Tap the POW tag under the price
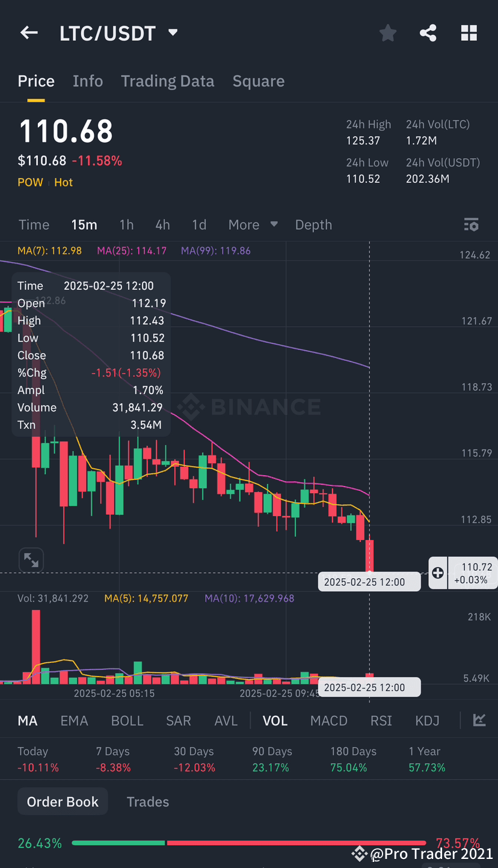Image resolution: width=498 pixels, height=868 pixels. point(30,182)
